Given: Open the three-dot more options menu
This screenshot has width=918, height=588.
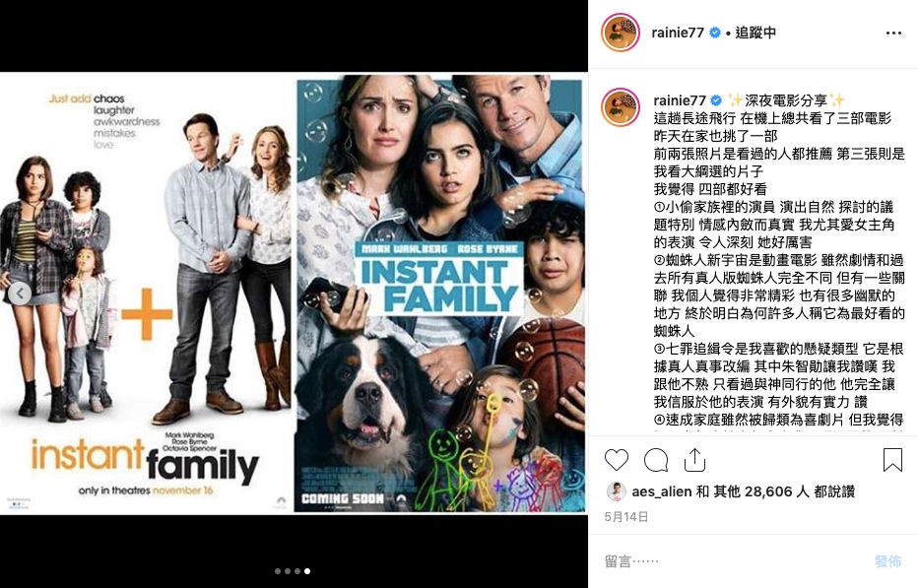Looking at the screenshot, I should click(893, 33).
